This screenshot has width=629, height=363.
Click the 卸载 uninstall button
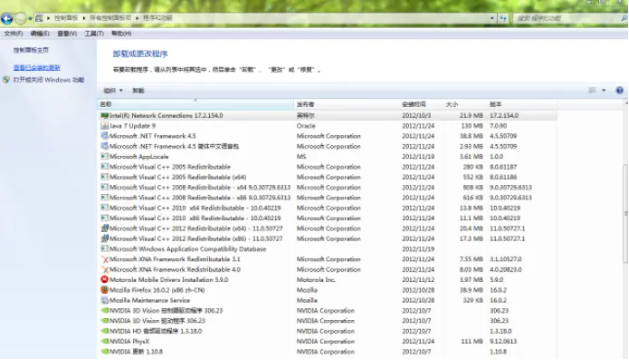138,91
